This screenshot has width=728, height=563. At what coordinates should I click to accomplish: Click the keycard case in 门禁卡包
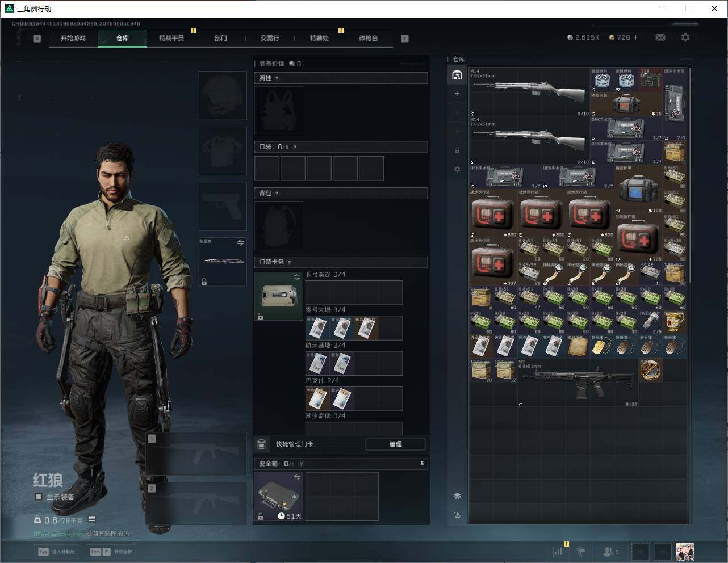coord(278,296)
